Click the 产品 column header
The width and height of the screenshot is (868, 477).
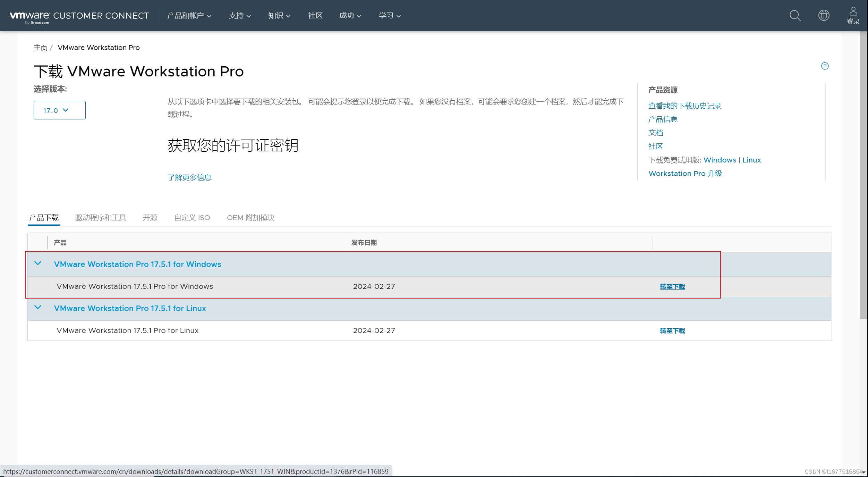click(60, 243)
